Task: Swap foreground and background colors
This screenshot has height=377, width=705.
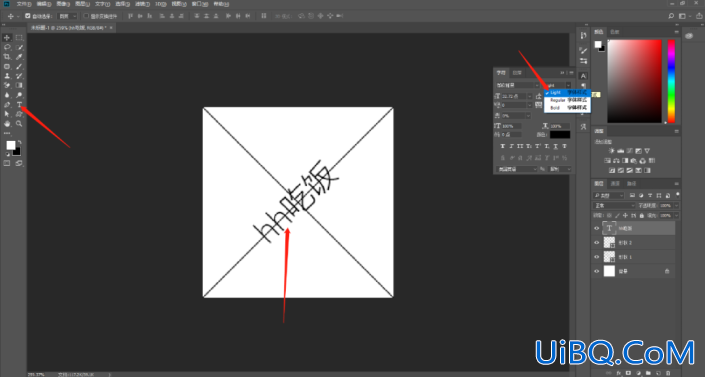Action: point(19,142)
